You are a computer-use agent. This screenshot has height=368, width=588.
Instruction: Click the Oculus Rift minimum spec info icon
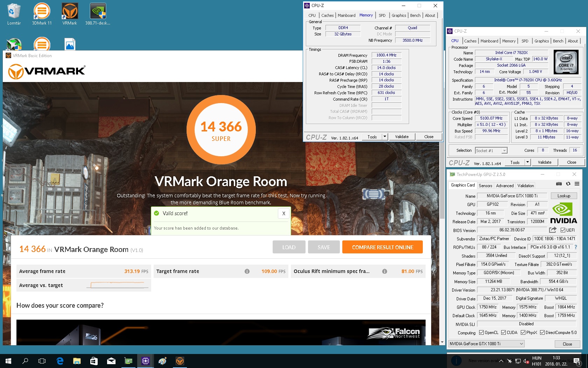tap(385, 271)
